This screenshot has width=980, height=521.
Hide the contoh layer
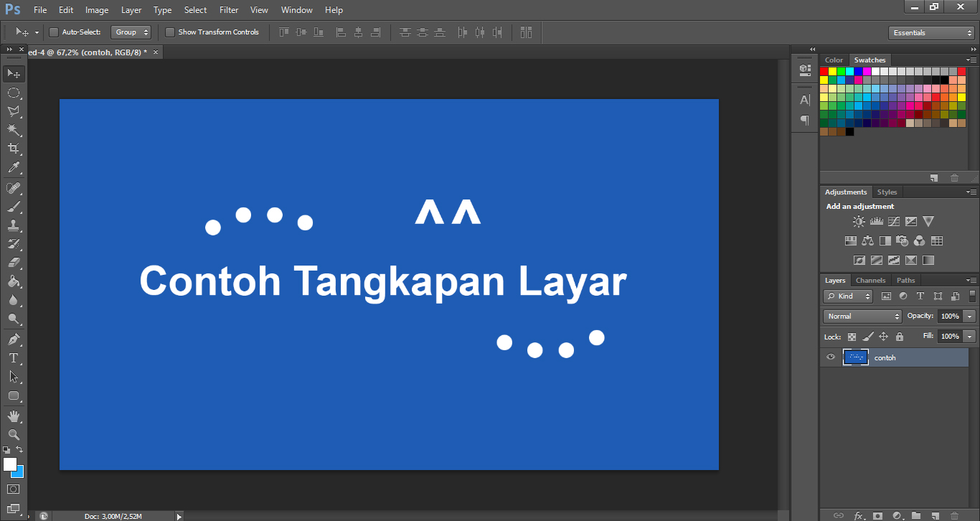[x=831, y=357]
